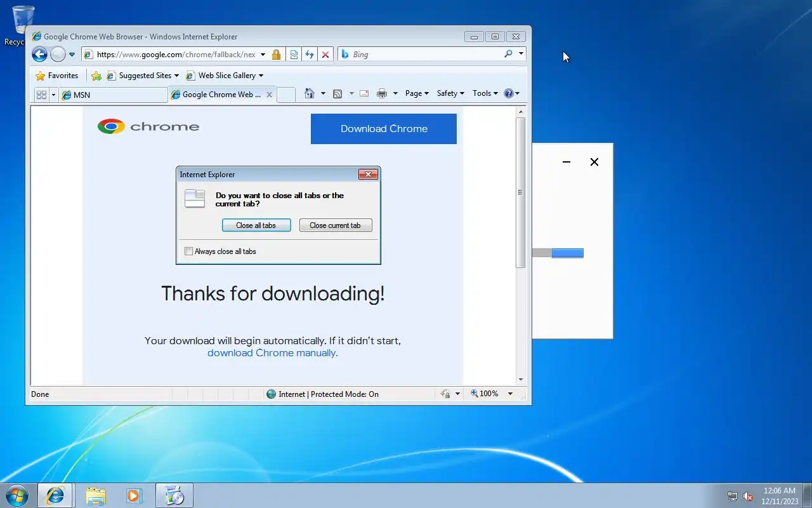Image resolution: width=812 pixels, height=508 pixels.
Task: Expand the address bar autocomplete dropdown
Action: click(263, 55)
